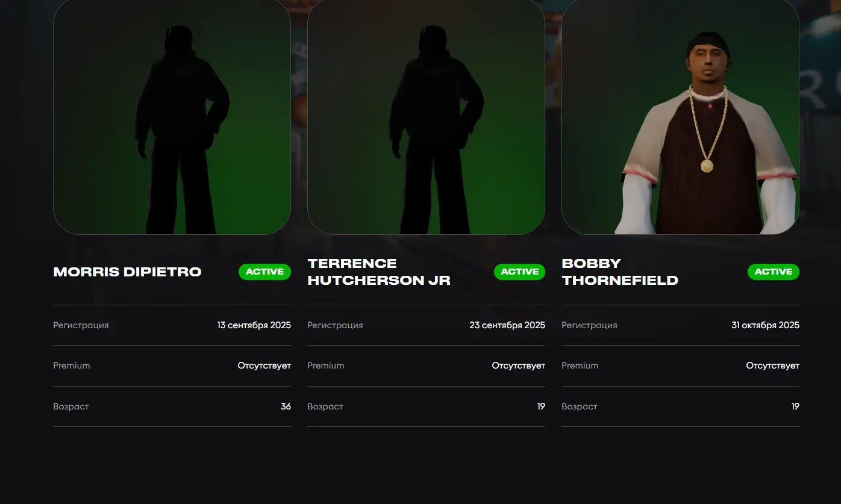Click the registration date 13 сентября 2025
The height and width of the screenshot is (504, 841).
point(254,325)
